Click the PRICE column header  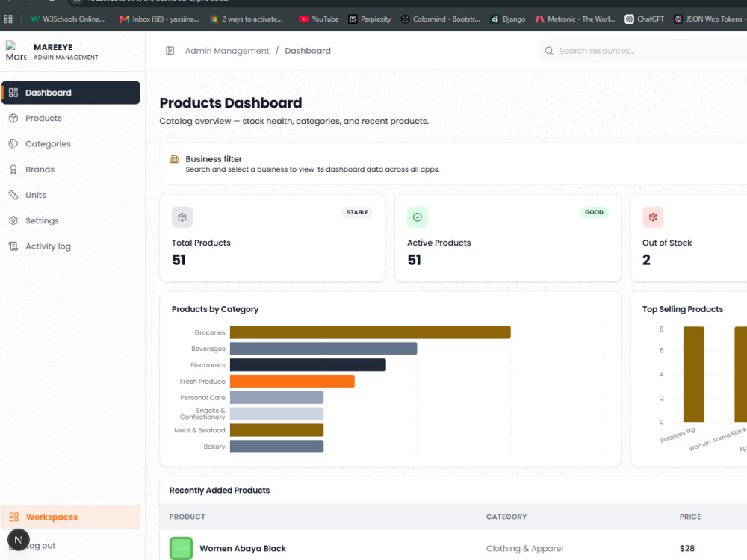pyautogui.click(x=690, y=517)
